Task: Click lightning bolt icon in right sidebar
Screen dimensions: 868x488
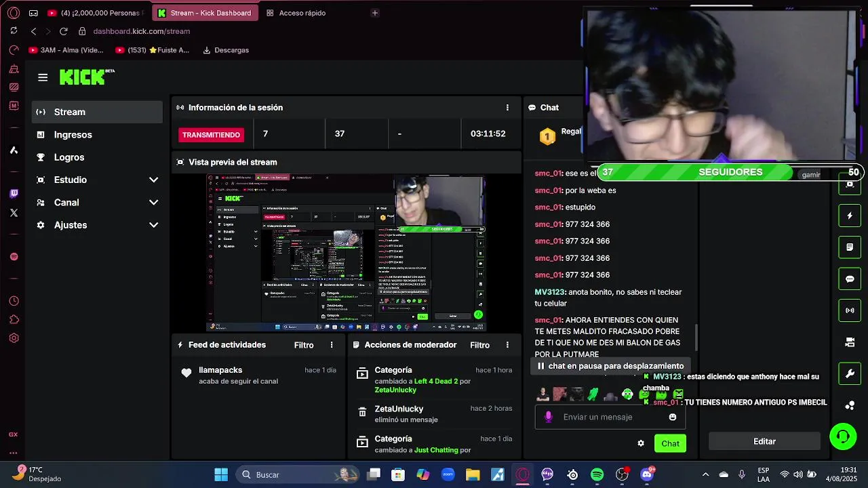Action: point(850,216)
